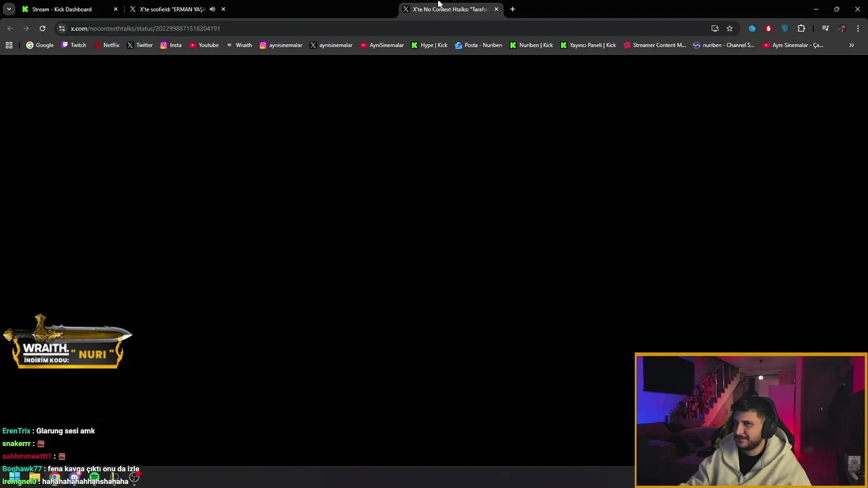Open the YouTube AyniSinemalar bookmark
This screenshot has width=868, height=488.
pyautogui.click(x=382, y=45)
